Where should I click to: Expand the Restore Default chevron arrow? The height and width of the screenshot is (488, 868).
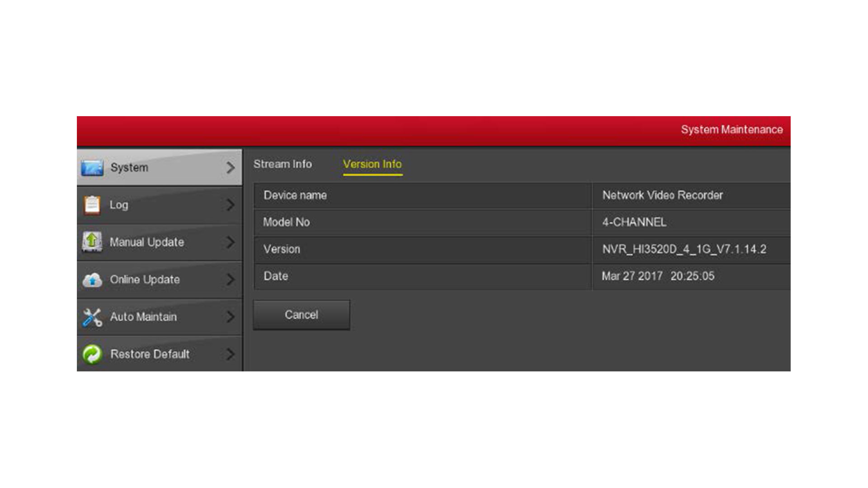(231, 354)
